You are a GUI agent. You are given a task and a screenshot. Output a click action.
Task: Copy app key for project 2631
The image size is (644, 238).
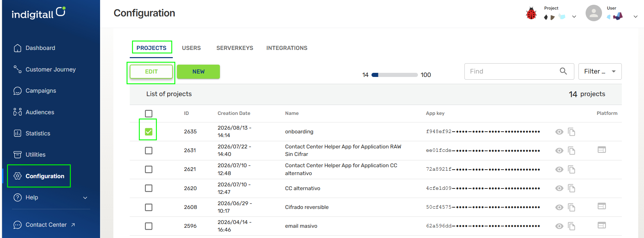[x=571, y=150]
